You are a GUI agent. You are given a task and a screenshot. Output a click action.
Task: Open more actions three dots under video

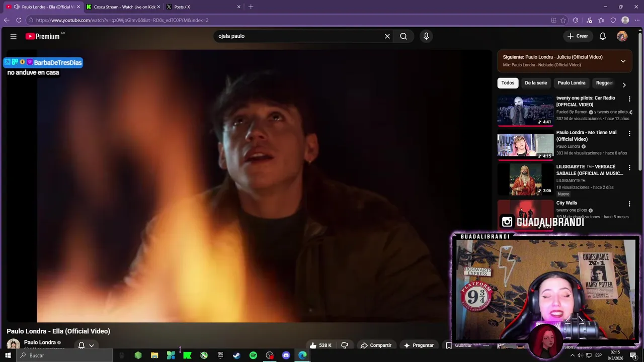[x=486, y=345]
